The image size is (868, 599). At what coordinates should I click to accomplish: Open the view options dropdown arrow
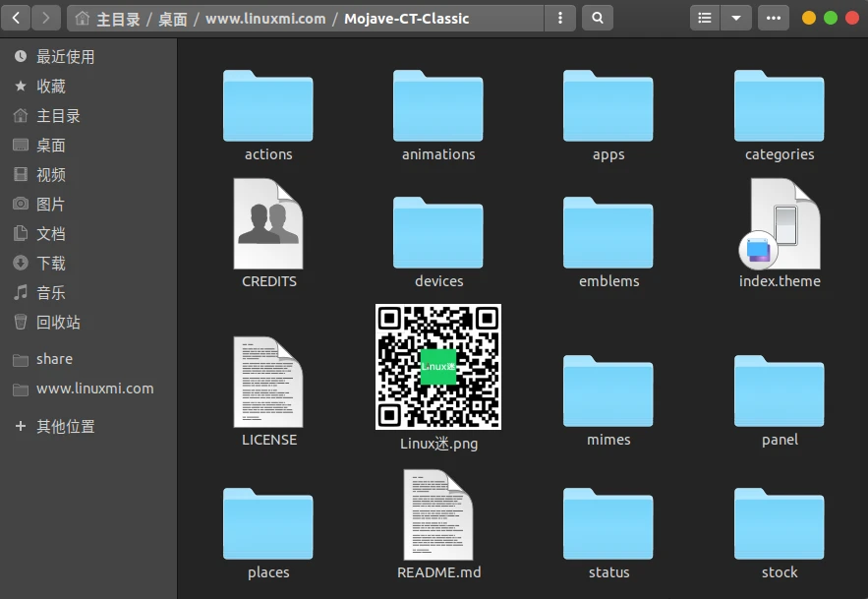click(x=736, y=19)
